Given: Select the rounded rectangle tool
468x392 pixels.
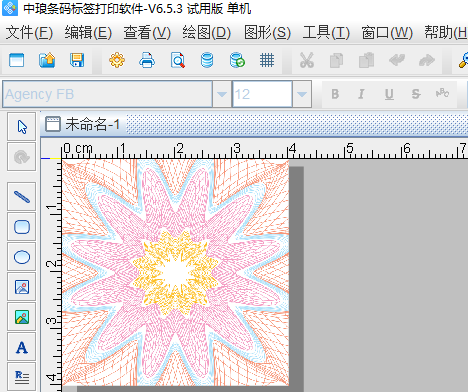Looking at the screenshot, I should point(22,227).
